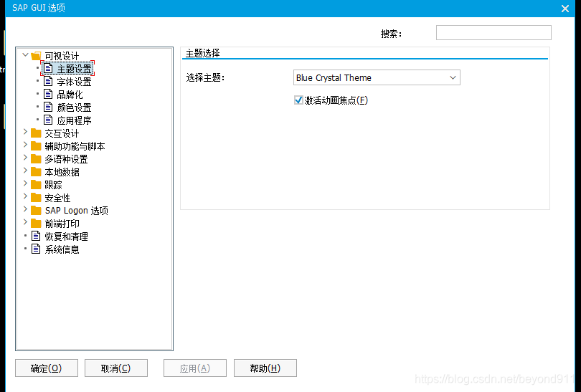Click the document icon beside 主题设置
Viewport: 581px width, 392px height.
point(48,69)
